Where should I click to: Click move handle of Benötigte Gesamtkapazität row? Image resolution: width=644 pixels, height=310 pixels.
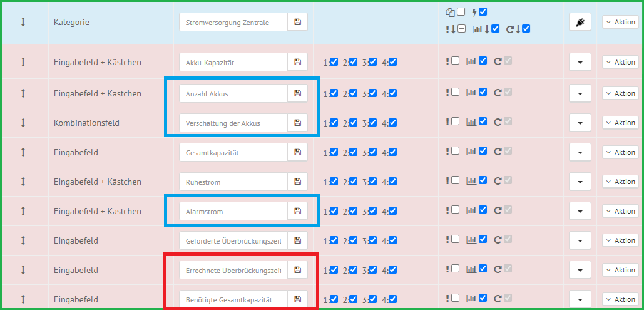coord(23,299)
